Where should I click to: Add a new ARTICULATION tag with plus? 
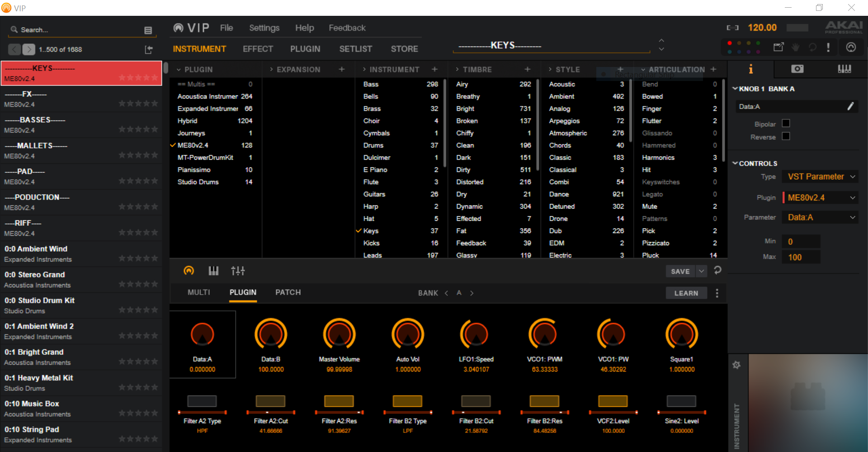(713, 69)
